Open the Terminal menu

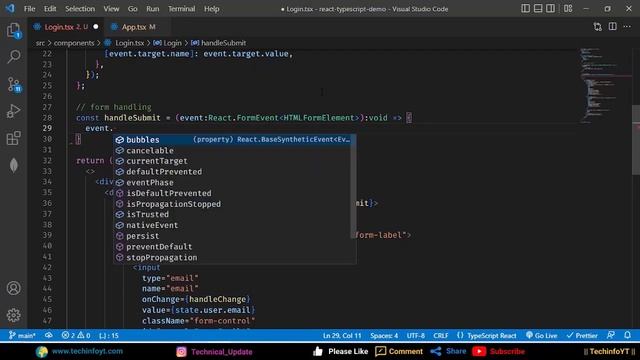click(182, 9)
